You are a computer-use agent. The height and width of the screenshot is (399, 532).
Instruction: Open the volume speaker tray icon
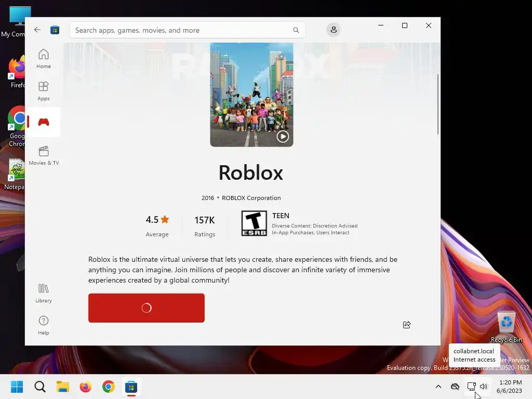click(484, 387)
